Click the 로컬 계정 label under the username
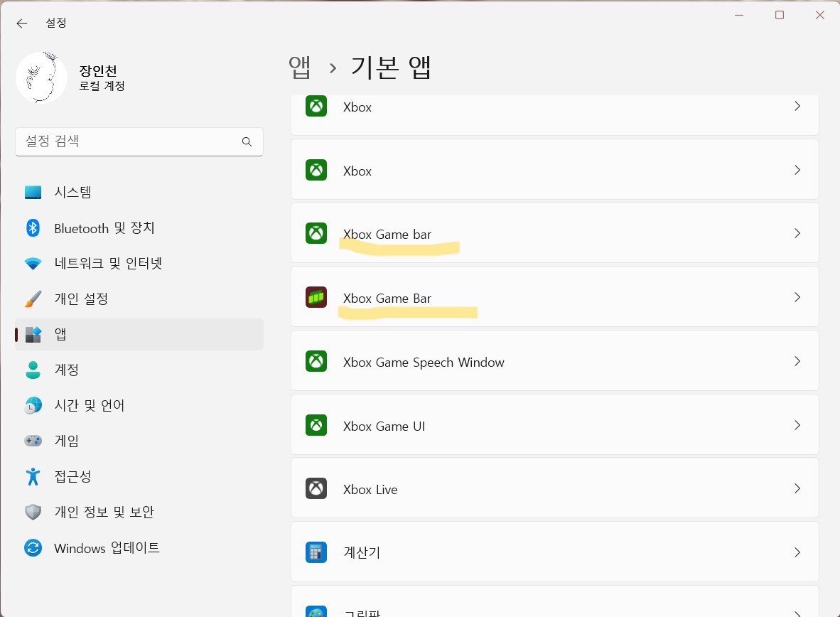This screenshot has width=840, height=617. [102, 86]
